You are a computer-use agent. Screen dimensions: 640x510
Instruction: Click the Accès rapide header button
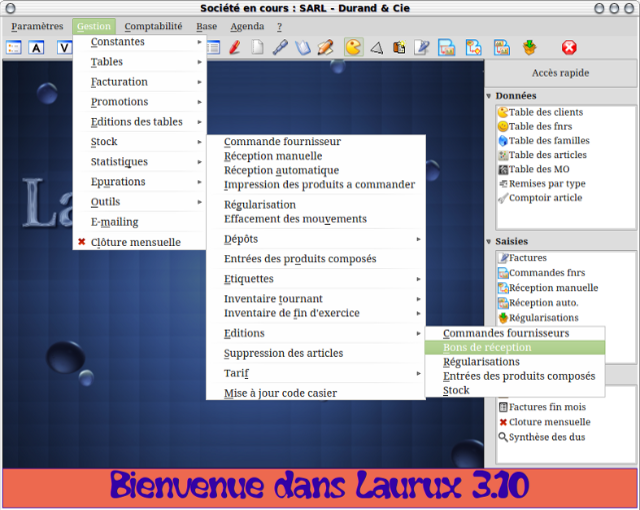[560, 73]
